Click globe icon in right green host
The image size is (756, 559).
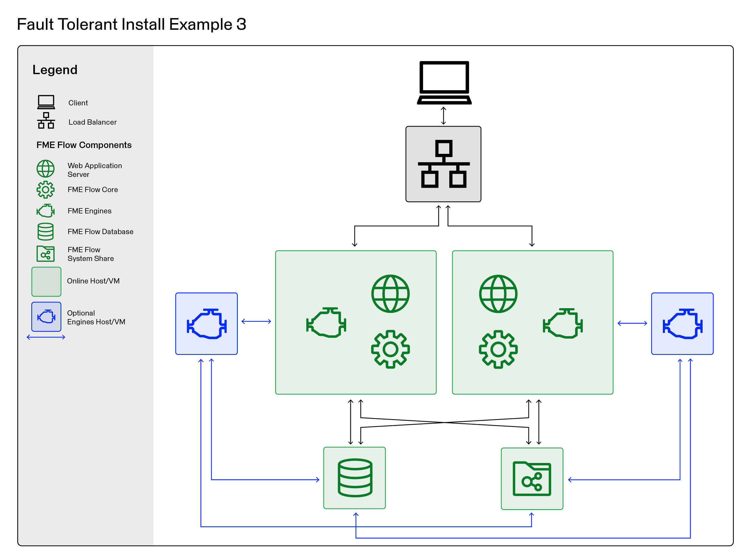[x=498, y=293]
